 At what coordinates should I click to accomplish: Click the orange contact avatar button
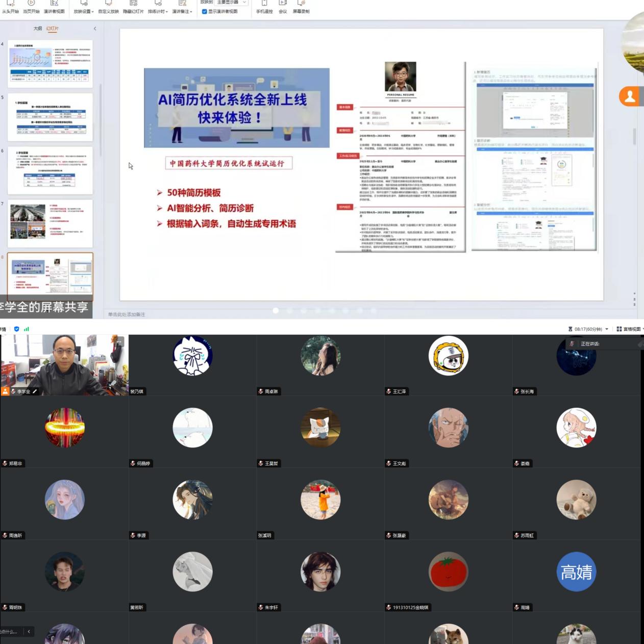pyautogui.click(x=630, y=96)
